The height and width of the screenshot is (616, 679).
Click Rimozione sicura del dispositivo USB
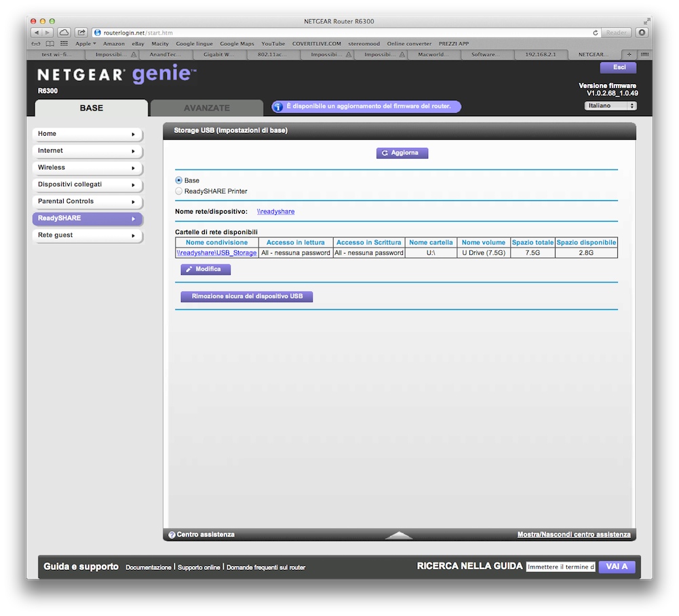coord(246,296)
